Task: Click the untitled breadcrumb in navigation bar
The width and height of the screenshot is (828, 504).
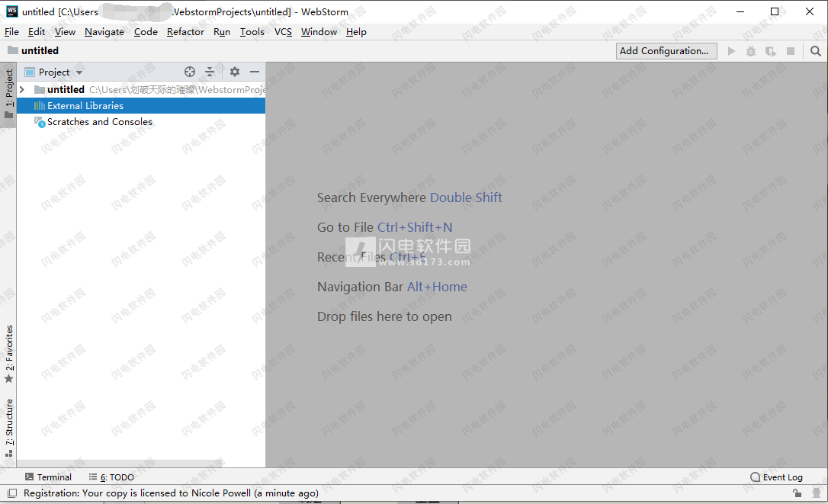Action: [34, 51]
